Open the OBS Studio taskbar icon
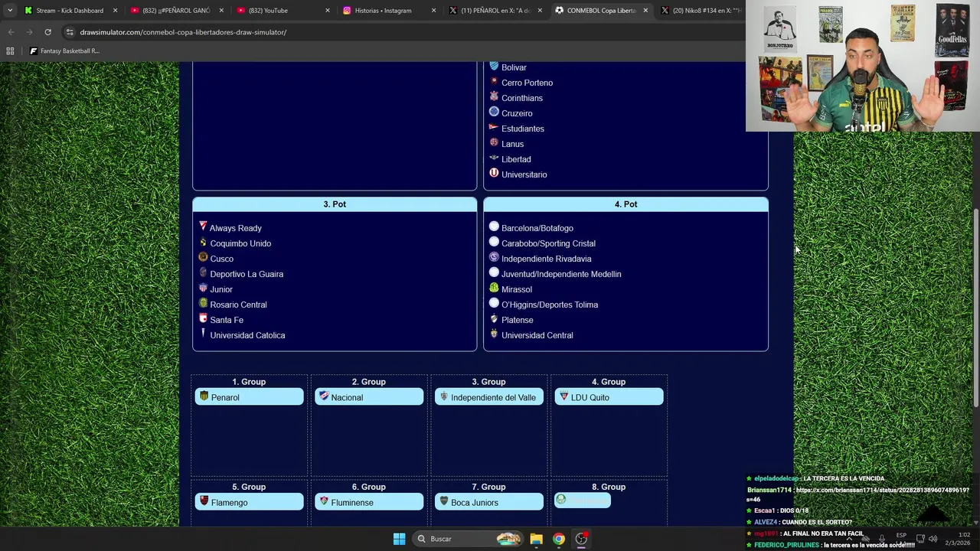Image resolution: width=980 pixels, height=551 pixels. 581,539
